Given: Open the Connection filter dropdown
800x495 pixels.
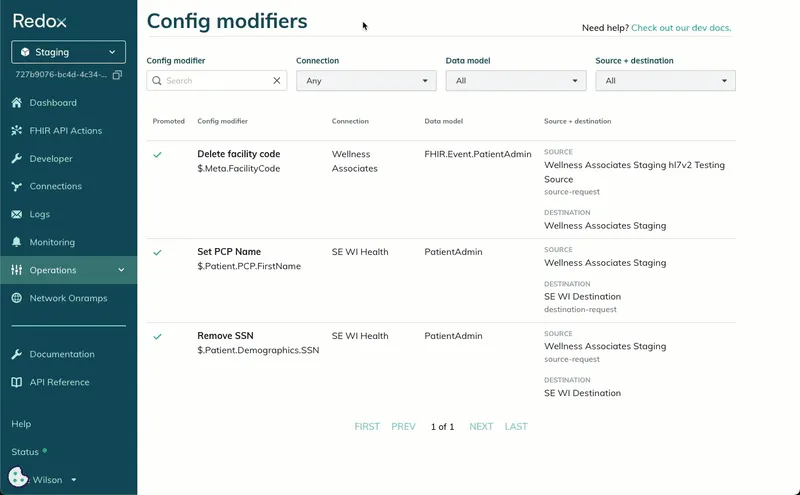Looking at the screenshot, I should tap(366, 81).
